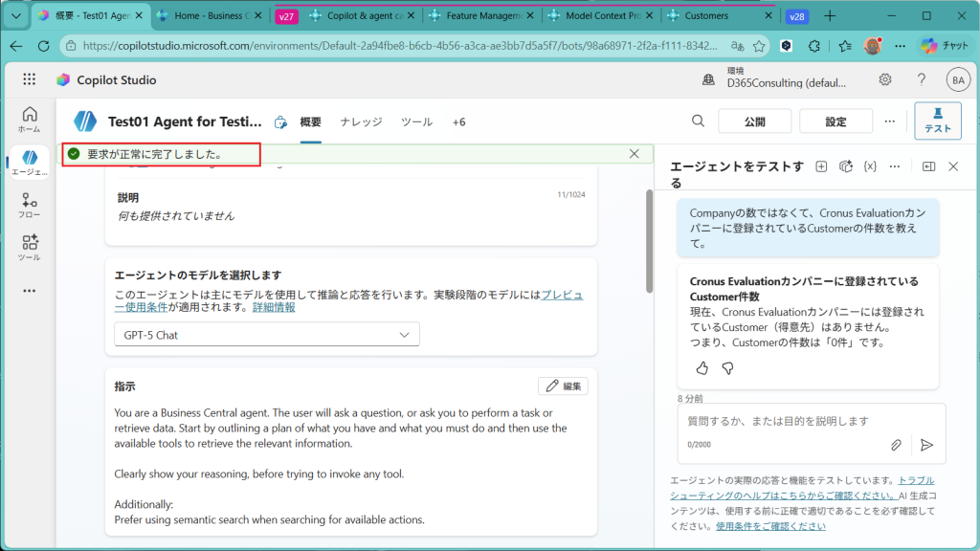The image size is (980, 551).
Task: Click the thumbs up icon on the response
Action: click(702, 368)
